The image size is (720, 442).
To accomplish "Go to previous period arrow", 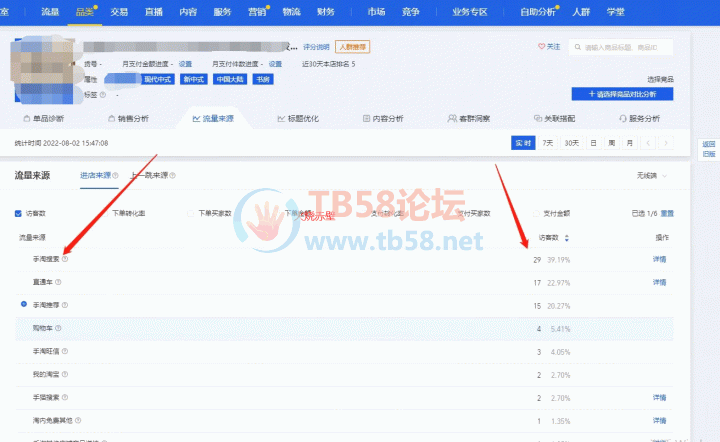I will tap(649, 143).
